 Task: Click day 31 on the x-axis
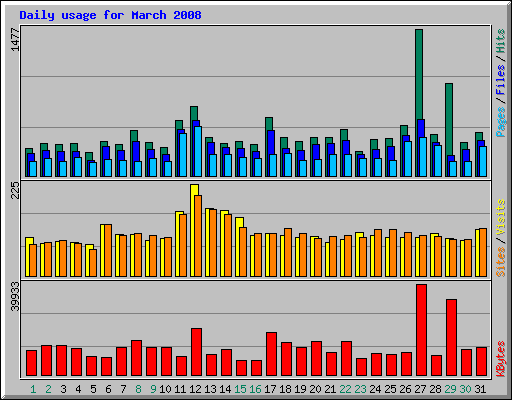pyautogui.click(x=480, y=389)
